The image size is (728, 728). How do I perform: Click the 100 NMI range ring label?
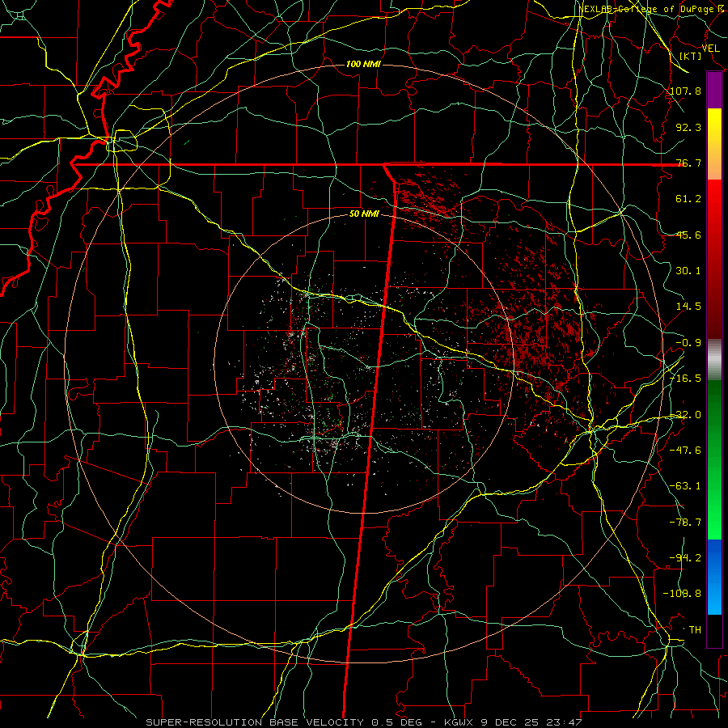pyautogui.click(x=363, y=64)
